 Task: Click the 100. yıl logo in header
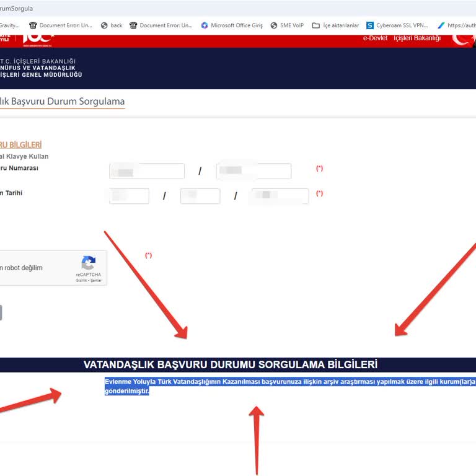point(38,40)
